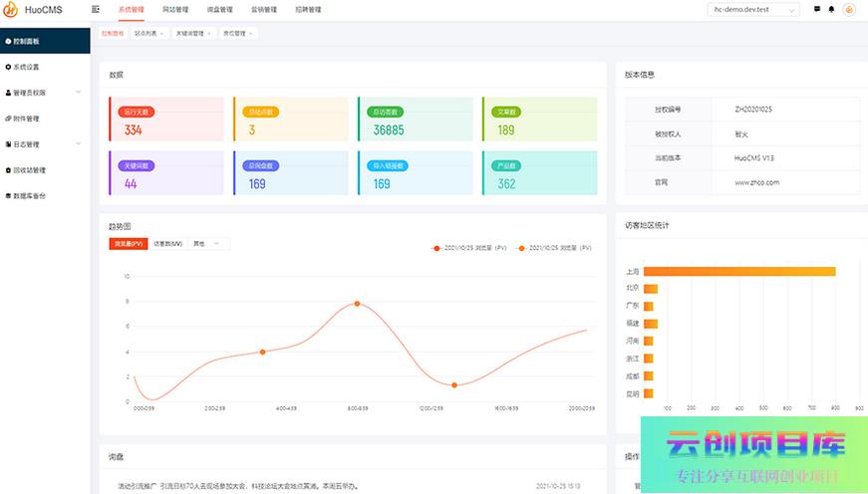Open 系统设置 from the sidebar
This screenshot has width=868, height=494.
(x=26, y=67)
